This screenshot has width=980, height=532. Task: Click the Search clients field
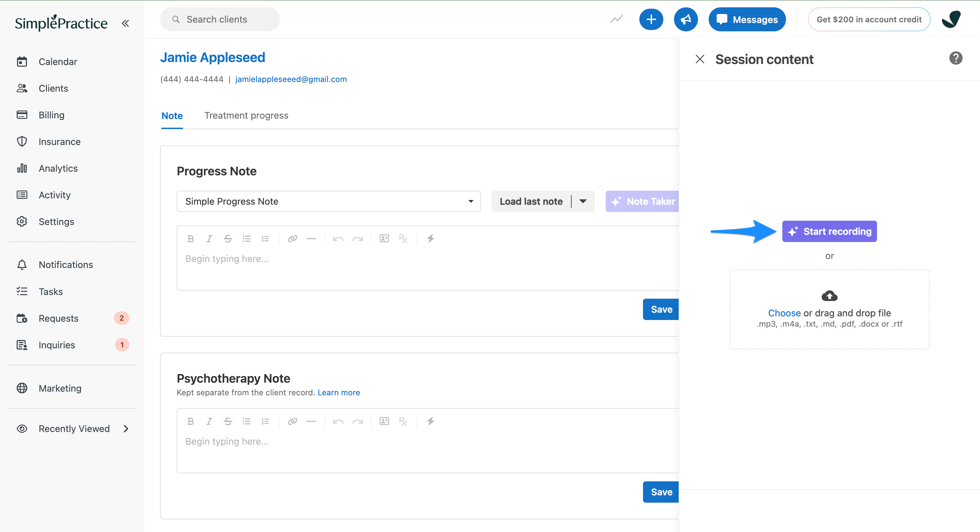220,19
